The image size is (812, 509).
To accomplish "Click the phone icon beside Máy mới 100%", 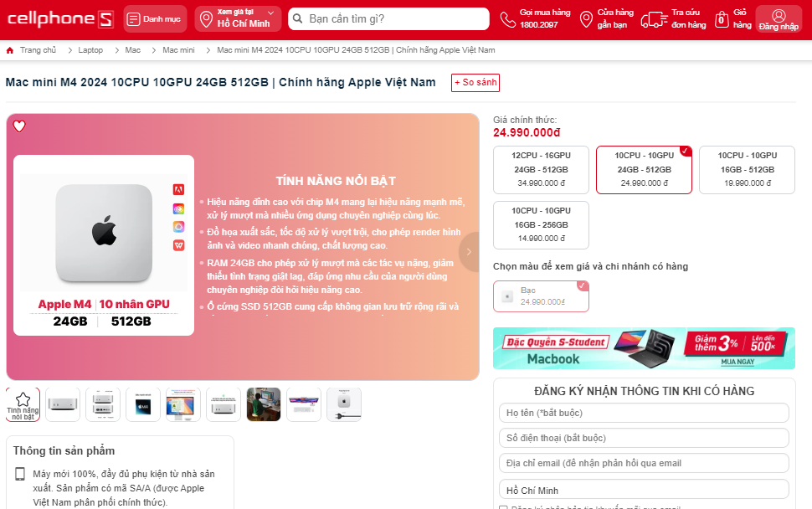I will click(x=20, y=474).
